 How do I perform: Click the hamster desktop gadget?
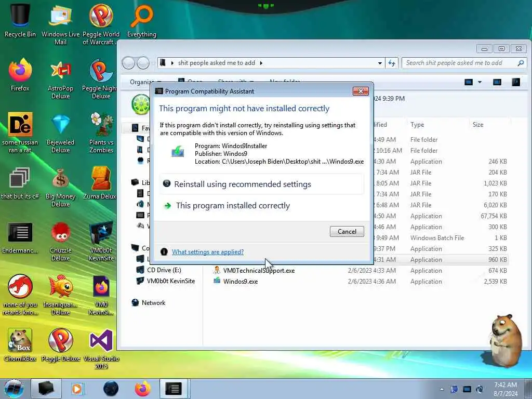click(x=506, y=341)
